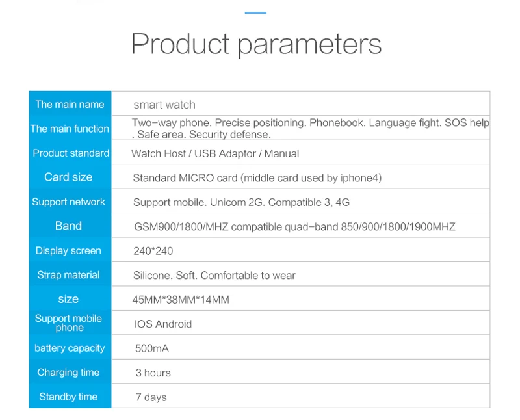Click the 240*240 display screen value
Image resolution: width=520 pixels, height=420 pixels.
(x=153, y=251)
